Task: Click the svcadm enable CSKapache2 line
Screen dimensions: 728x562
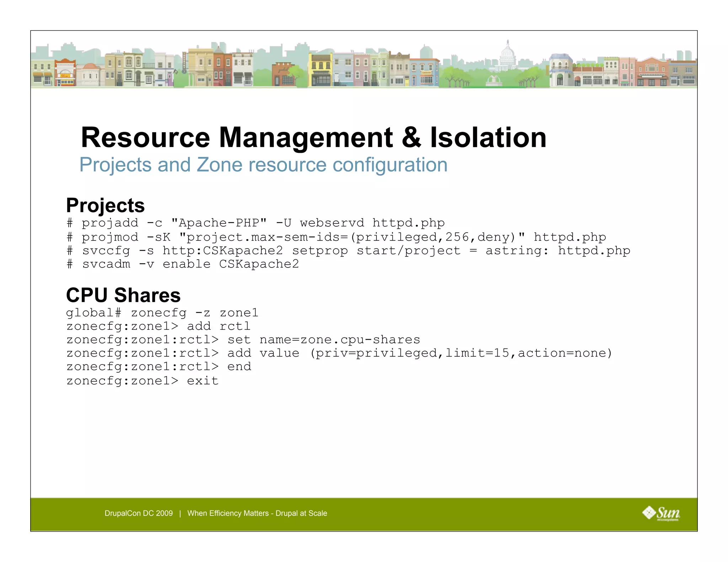Action: [x=183, y=264]
